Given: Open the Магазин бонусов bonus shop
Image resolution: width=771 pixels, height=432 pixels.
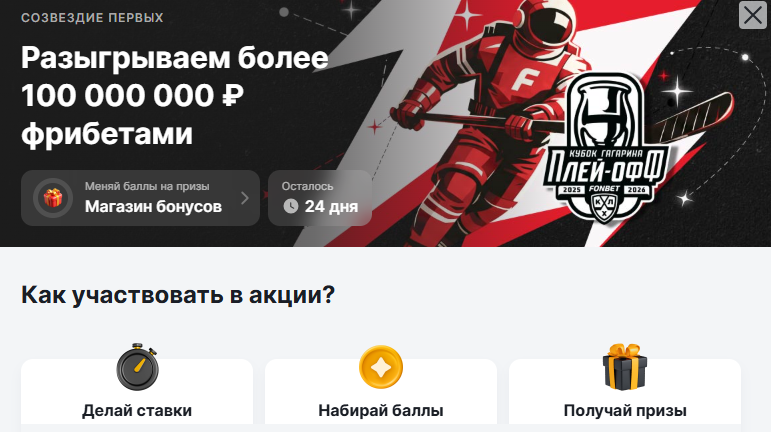Looking at the screenshot, I should [140, 198].
